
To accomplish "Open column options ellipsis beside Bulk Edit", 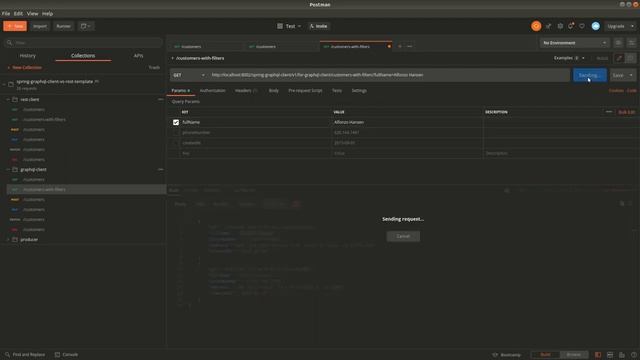I will point(609,112).
